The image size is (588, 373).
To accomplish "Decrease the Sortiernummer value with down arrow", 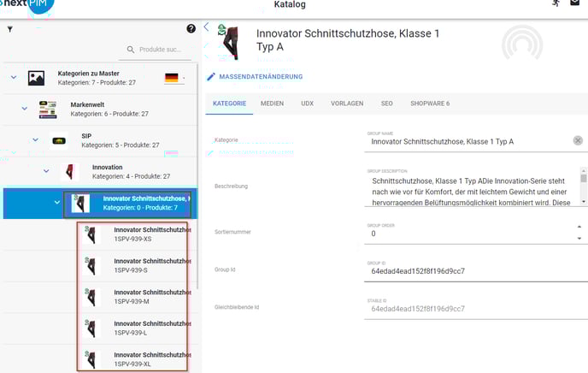I will point(579,239).
